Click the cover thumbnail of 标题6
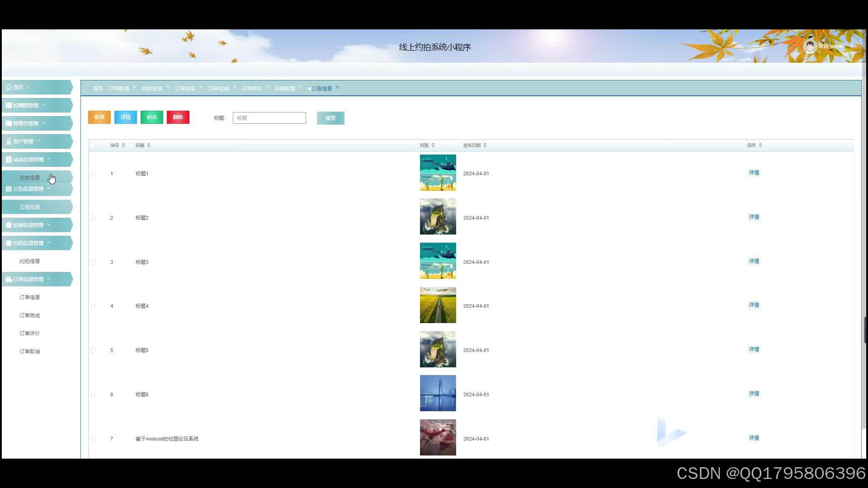Screen dimensions: 868x488 (438, 393)
